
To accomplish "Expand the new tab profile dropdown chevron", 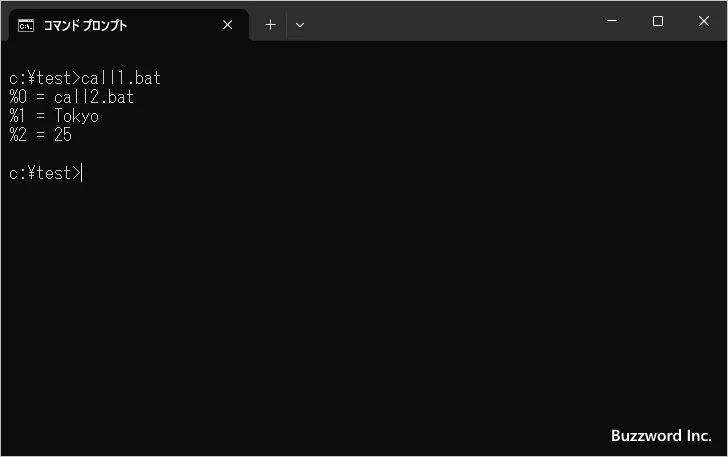I will (x=299, y=25).
